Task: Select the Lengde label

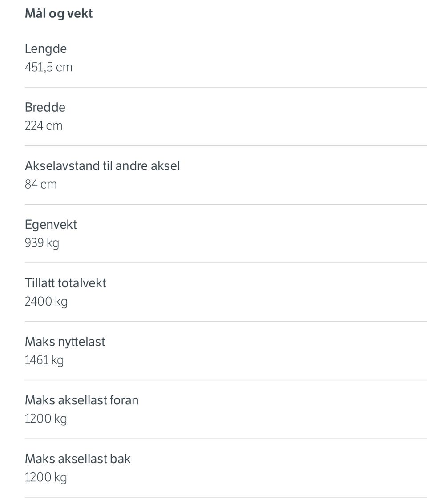Action: pos(46,48)
